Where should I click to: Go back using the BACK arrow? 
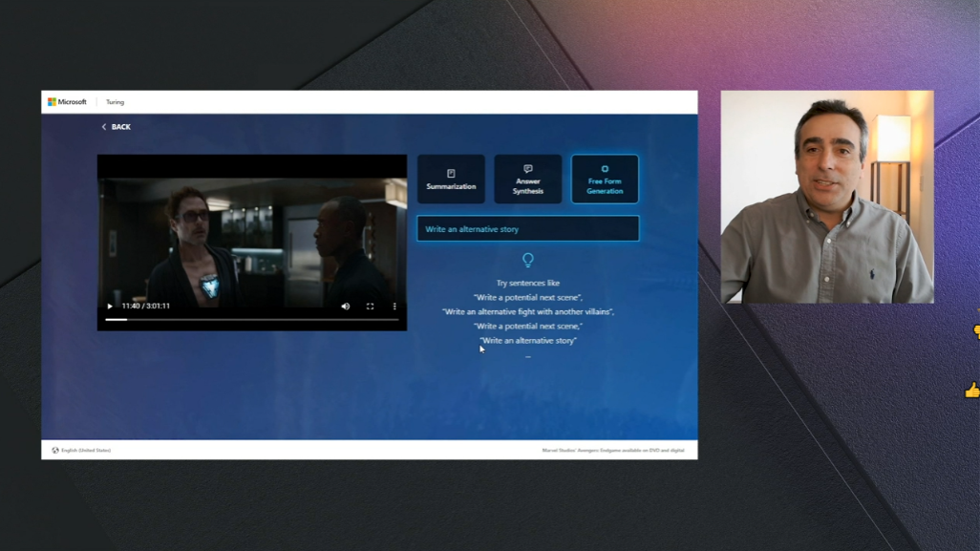(x=116, y=127)
